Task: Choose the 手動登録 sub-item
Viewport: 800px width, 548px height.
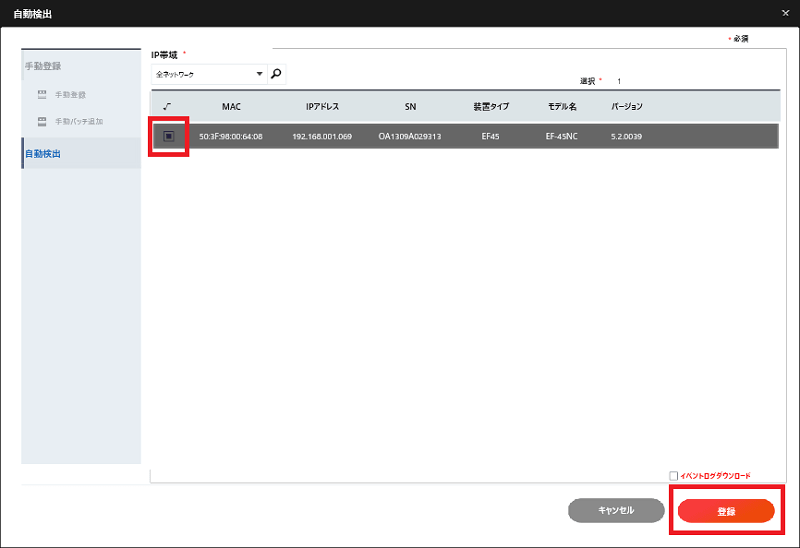Action: (70, 95)
